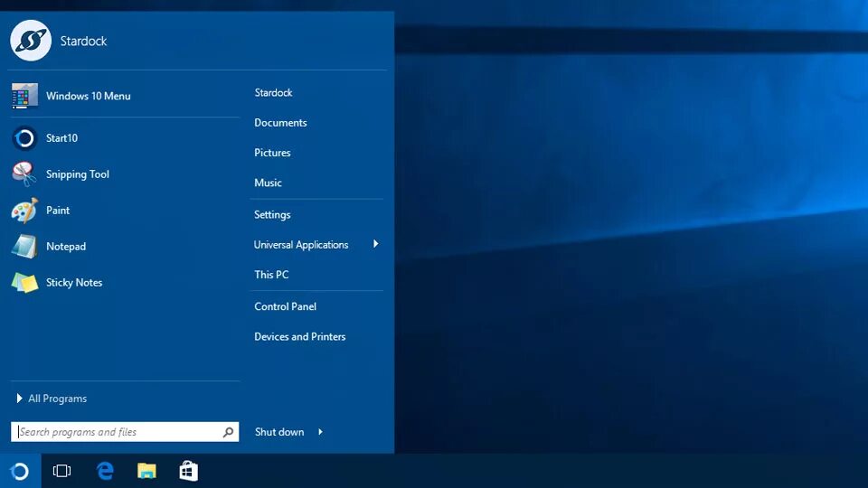Click the 'Start10' program label
This screenshot has height=488, width=868.
pyautogui.click(x=62, y=138)
